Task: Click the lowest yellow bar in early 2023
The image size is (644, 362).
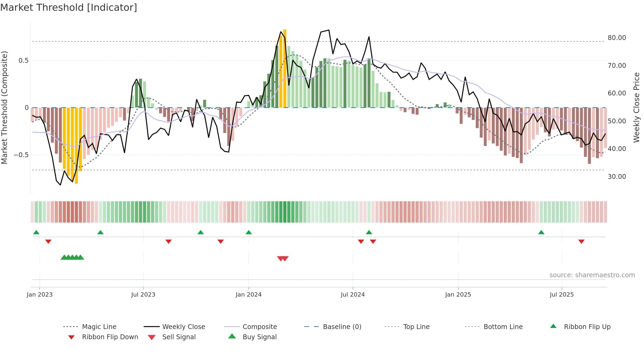Action: pyautogui.click(x=76, y=146)
